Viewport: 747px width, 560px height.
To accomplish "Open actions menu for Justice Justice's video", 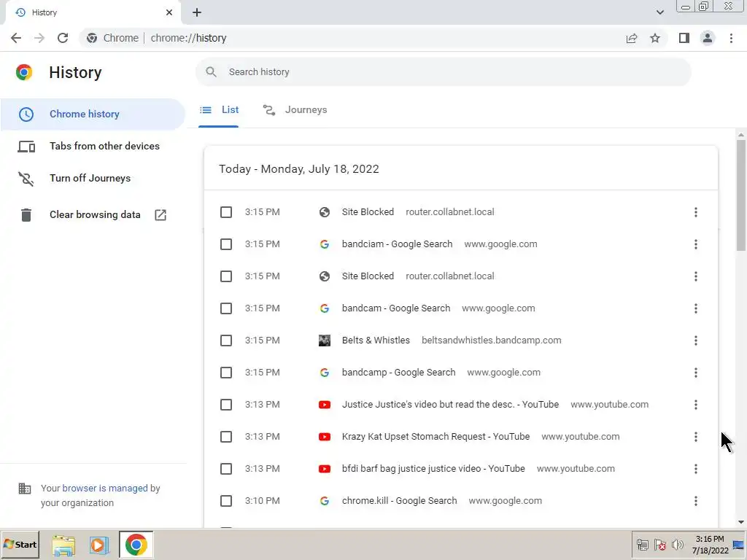I will coord(695,405).
